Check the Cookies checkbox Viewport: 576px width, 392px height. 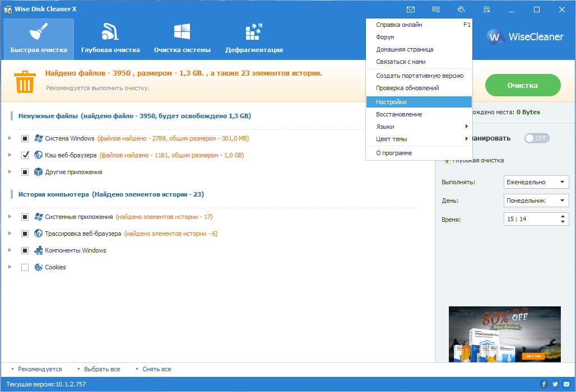[x=25, y=267]
